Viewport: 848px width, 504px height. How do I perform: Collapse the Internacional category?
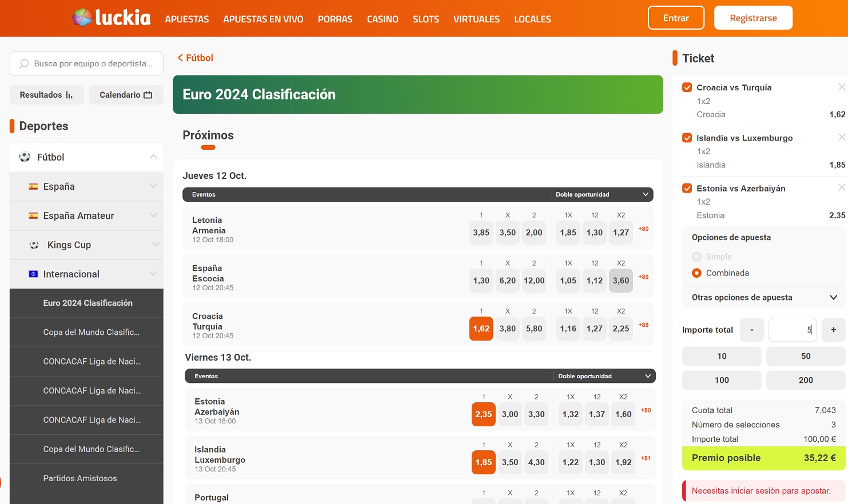(x=153, y=273)
